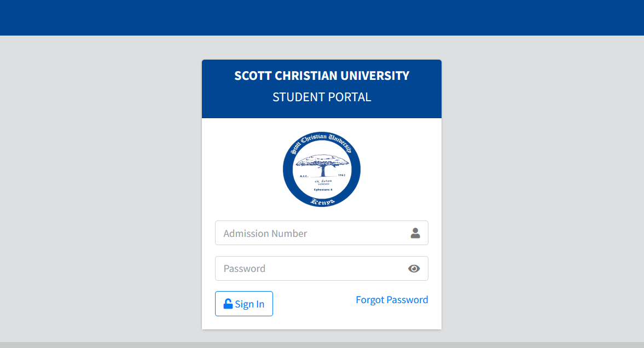Click the STUDENT PORTAL subtitle

point(322,97)
